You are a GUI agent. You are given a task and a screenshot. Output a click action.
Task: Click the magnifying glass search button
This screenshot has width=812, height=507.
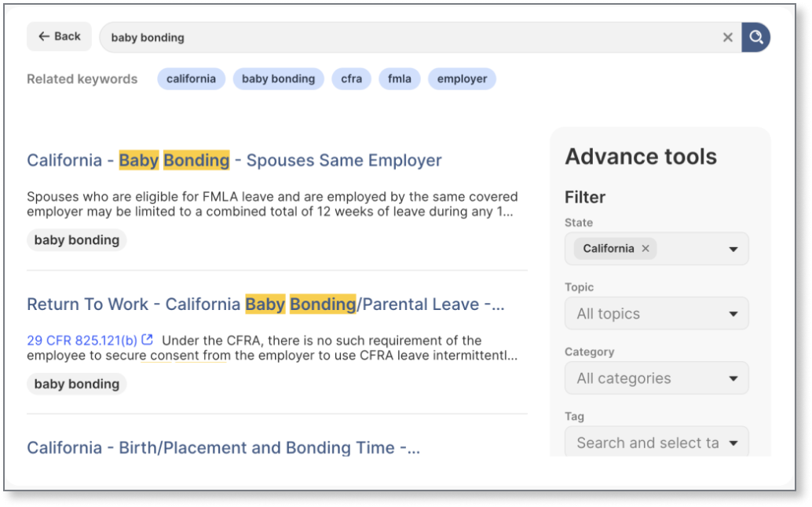[x=755, y=37]
